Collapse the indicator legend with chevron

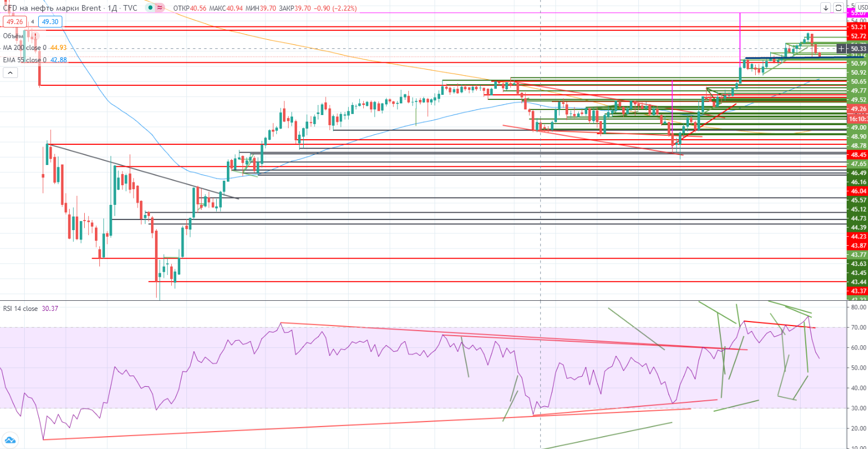click(10, 73)
